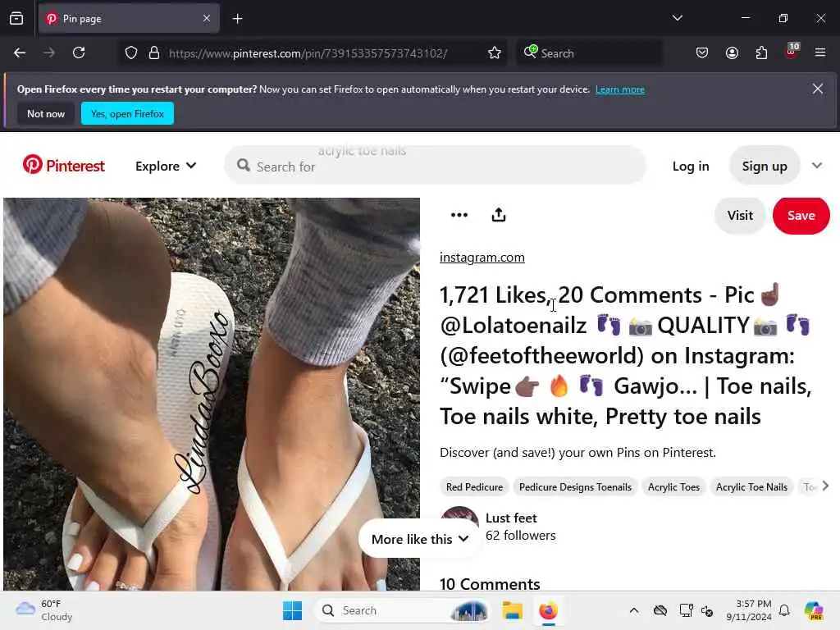Screen dimensions: 840x630
Task: Click the Visit button
Action: tap(740, 216)
